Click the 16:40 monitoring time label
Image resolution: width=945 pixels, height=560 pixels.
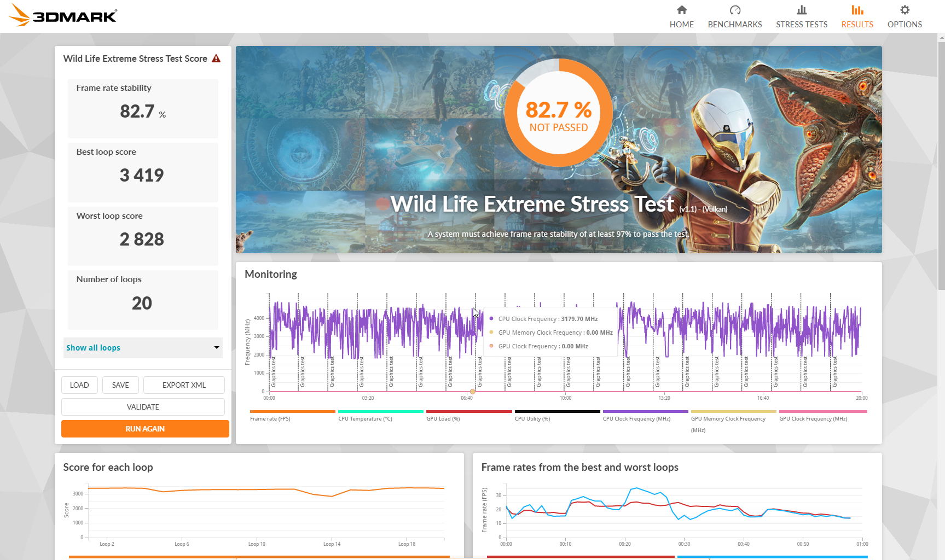point(763,398)
